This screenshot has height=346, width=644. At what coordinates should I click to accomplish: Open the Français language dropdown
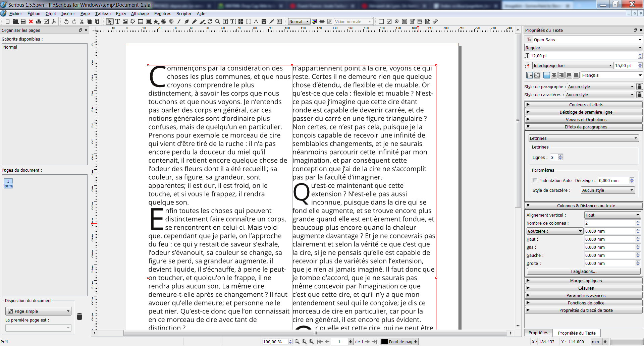tap(612, 75)
